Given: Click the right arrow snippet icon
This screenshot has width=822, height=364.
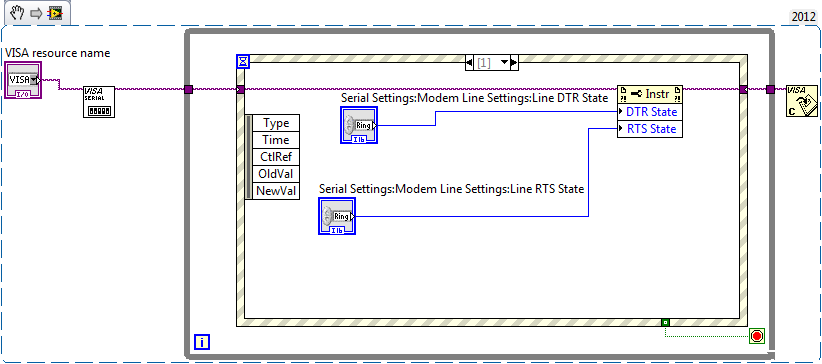Looking at the screenshot, I should (x=36, y=13).
